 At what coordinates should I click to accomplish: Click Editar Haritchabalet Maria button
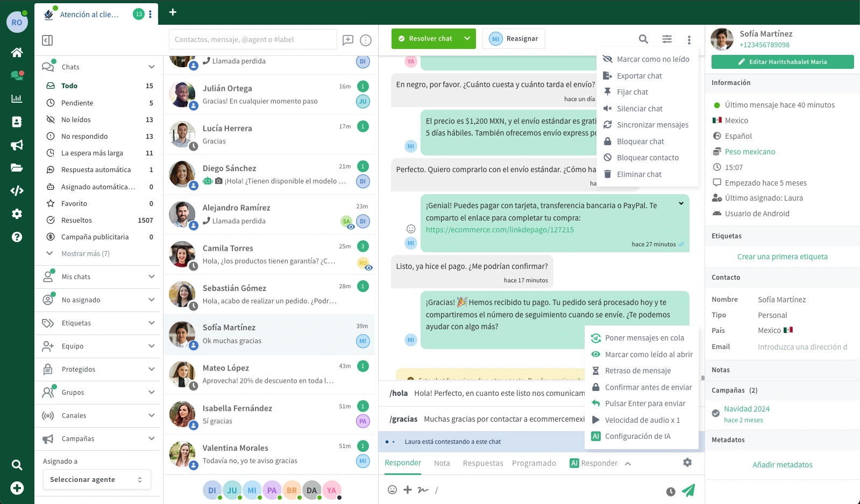(x=783, y=62)
